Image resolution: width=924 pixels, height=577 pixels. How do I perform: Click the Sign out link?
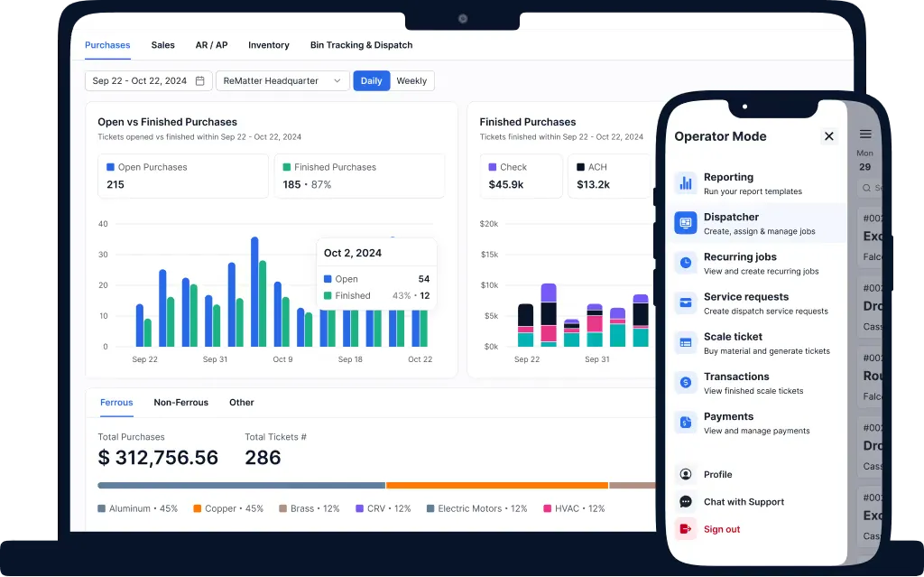(x=721, y=529)
